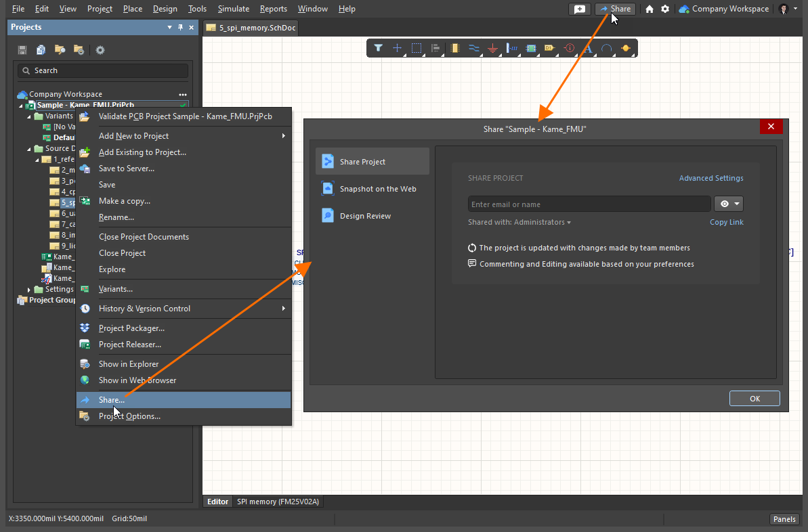Expand the Settings folder
This screenshot has height=532, width=808.
pos(29,290)
